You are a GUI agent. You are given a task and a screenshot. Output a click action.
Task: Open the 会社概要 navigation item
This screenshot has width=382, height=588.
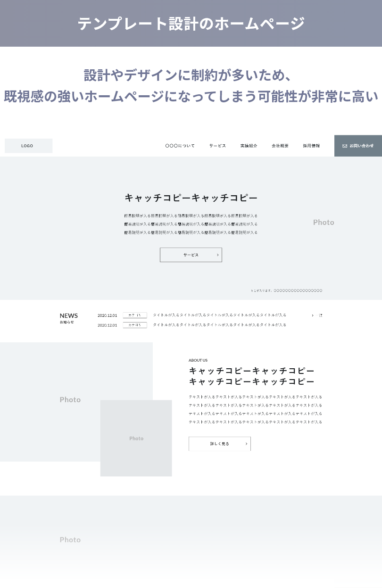point(280,146)
